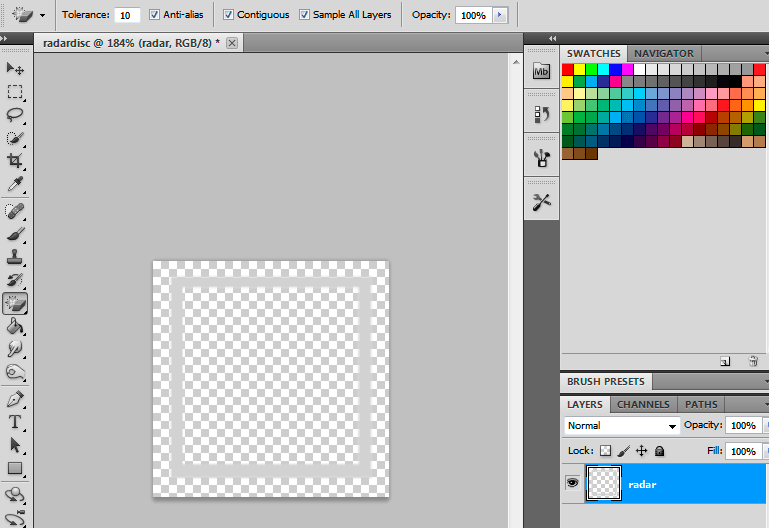This screenshot has width=769, height=528.
Task: Select the Crop tool
Action: (x=15, y=161)
